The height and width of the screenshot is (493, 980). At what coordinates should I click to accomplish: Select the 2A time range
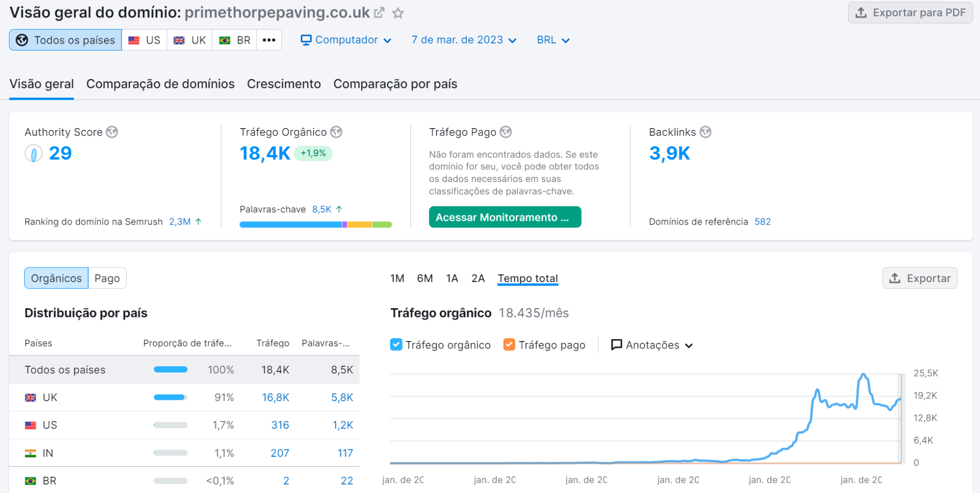coord(478,278)
